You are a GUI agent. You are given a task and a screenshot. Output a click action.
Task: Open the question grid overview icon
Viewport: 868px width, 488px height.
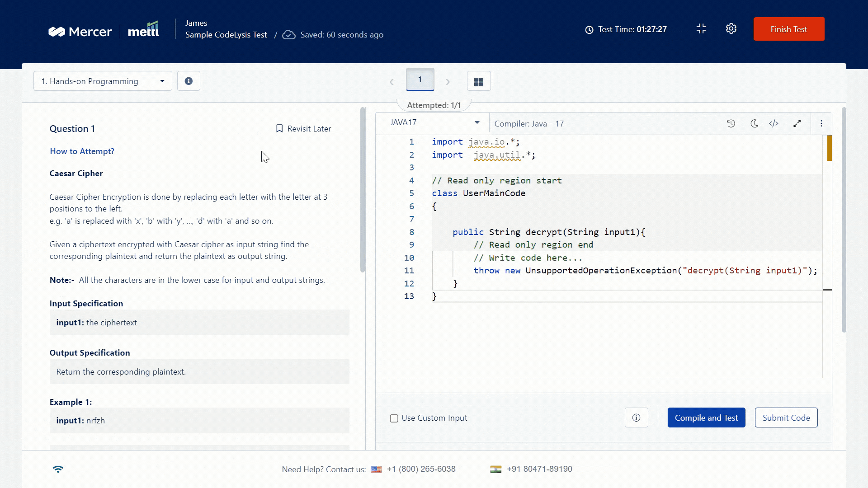pos(479,81)
